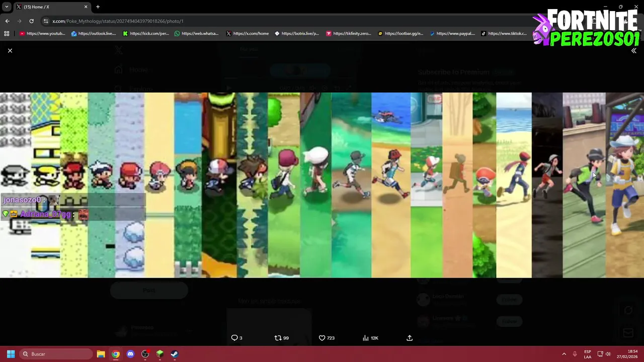
Task: Open the Chrome apps grid icon
Action: [7, 34]
